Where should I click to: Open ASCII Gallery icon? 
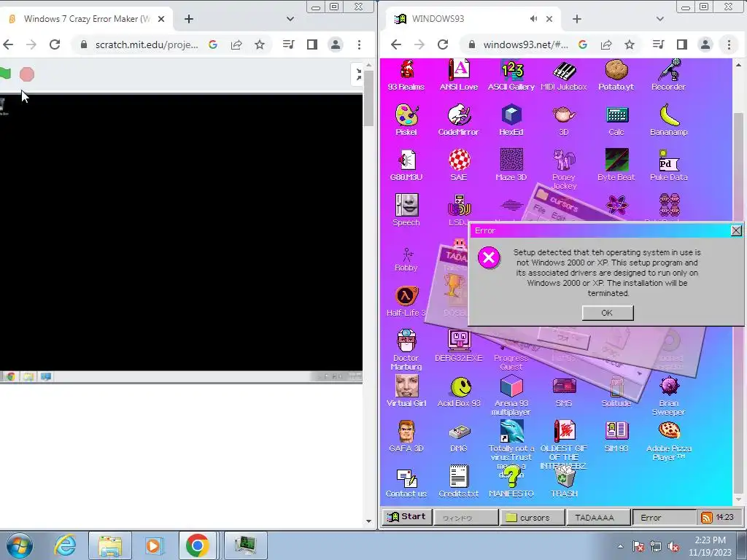click(511, 75)
